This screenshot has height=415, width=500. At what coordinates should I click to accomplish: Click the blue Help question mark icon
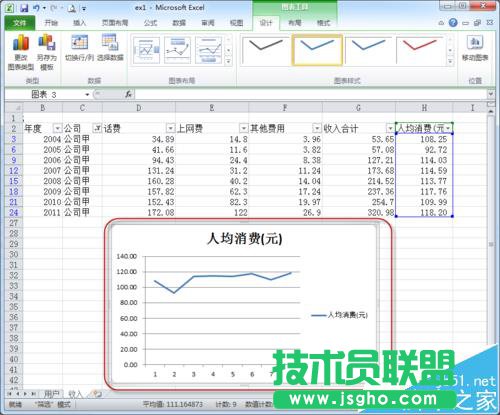(453, 23)
